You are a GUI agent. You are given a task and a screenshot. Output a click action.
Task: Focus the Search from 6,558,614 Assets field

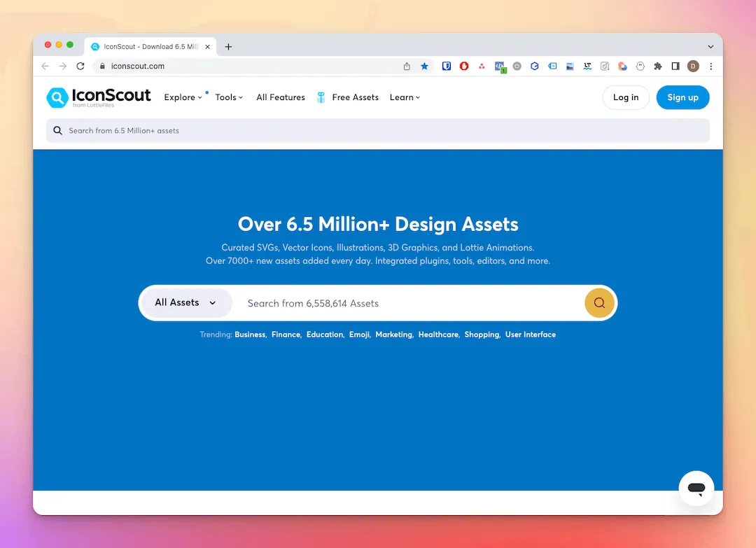(x=409, y=303)
